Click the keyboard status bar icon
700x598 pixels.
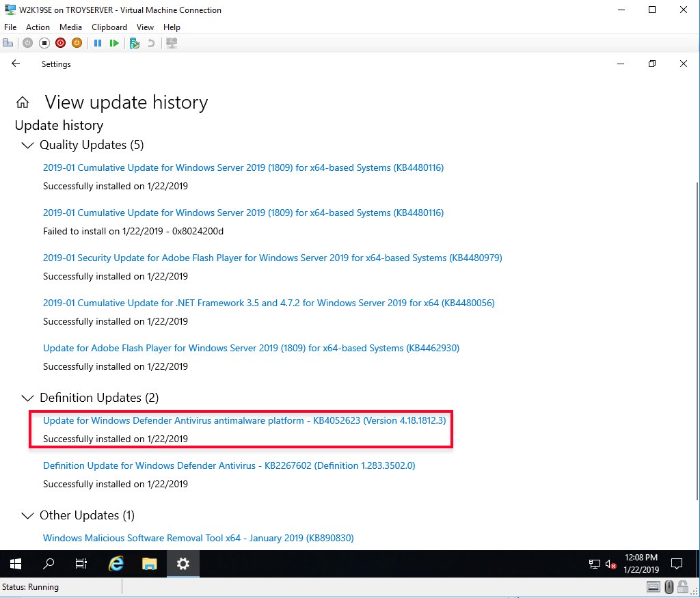pos(653,587)
